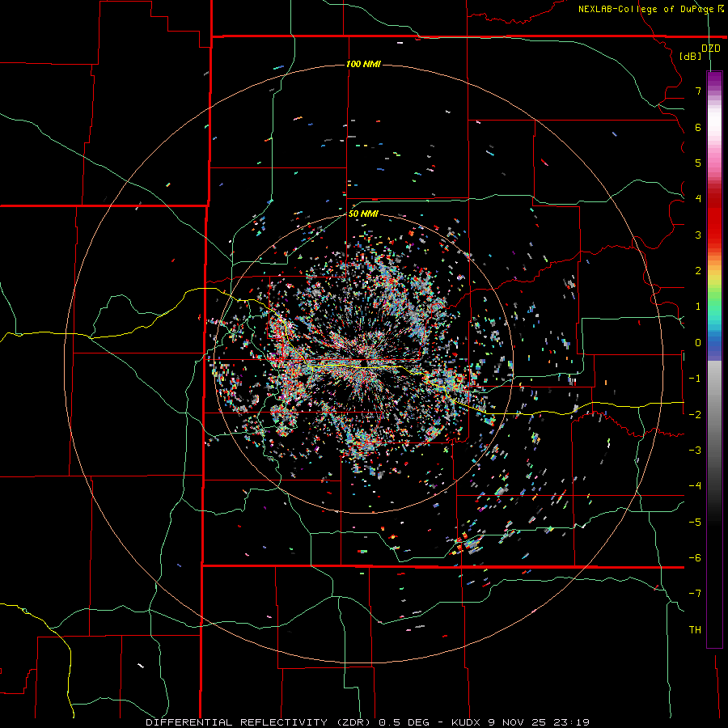Click the DZD product label
The image size is (728, 728).
(711, 49)
